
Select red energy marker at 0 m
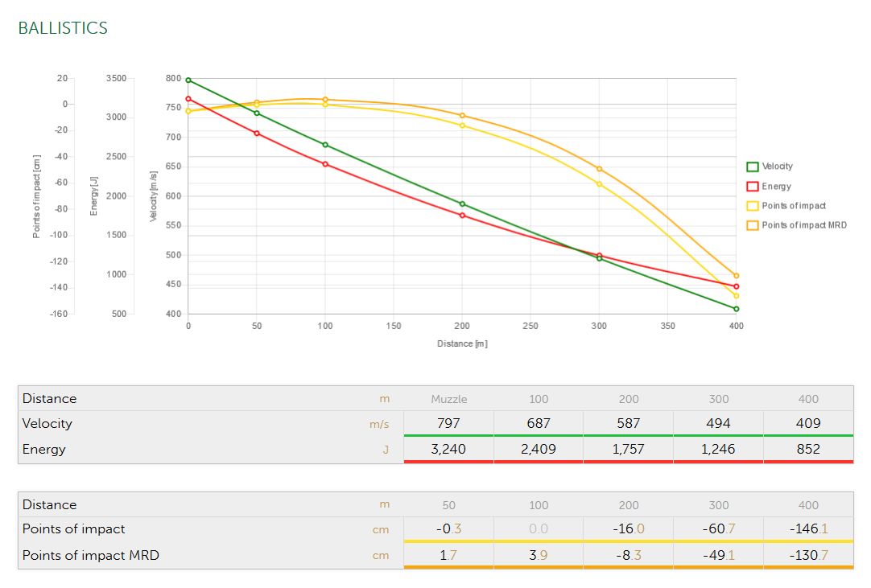point(188,99)
